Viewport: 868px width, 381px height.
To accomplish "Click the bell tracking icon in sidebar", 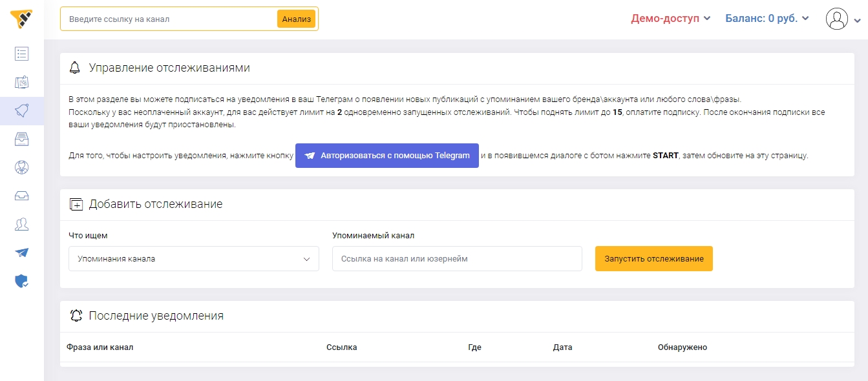I will coord(21,110).
